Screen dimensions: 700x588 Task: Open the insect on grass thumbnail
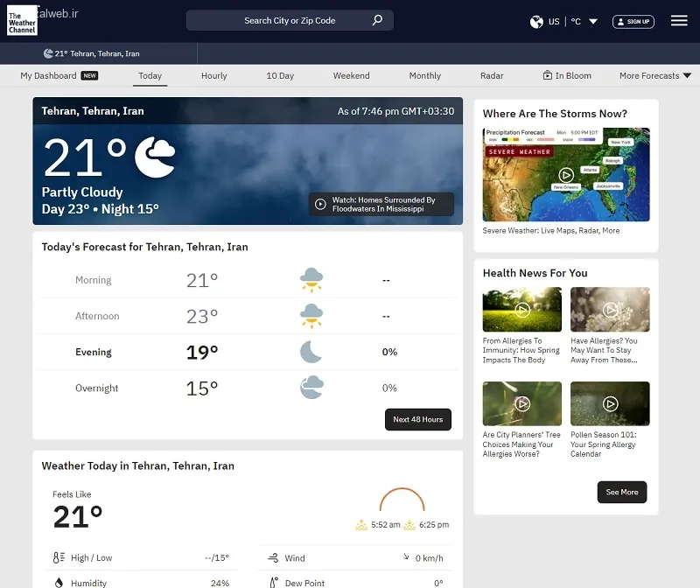(x=521, y=403)
